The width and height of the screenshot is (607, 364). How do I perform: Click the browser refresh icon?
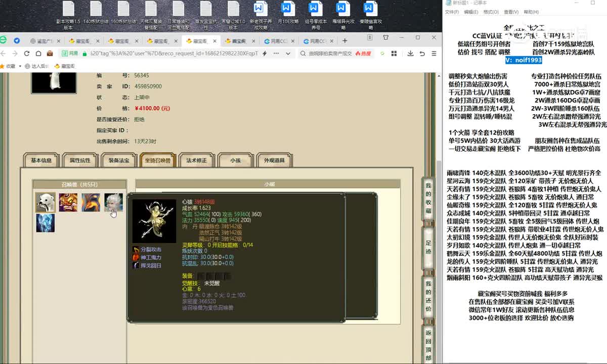(26, 54)
